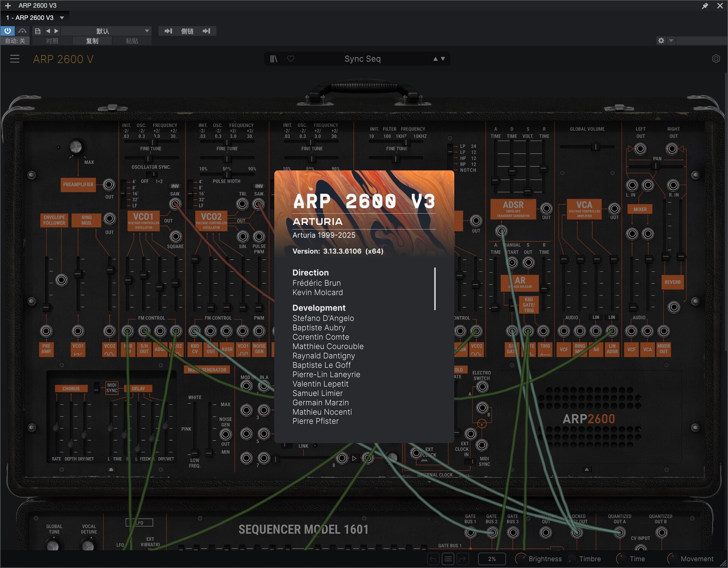Click the PREAMPLIFIER OUT jack
Image resolution: width=728 pixels, height=568 pixels.
(109, 185)
